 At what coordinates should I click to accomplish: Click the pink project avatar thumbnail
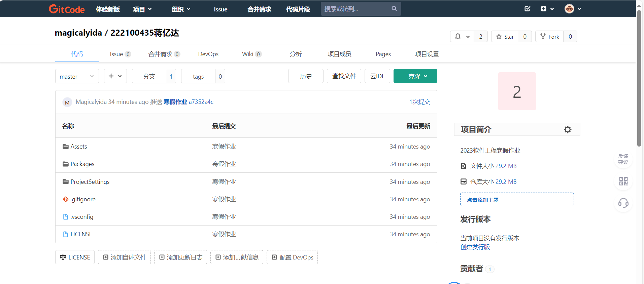pos(517,91)
